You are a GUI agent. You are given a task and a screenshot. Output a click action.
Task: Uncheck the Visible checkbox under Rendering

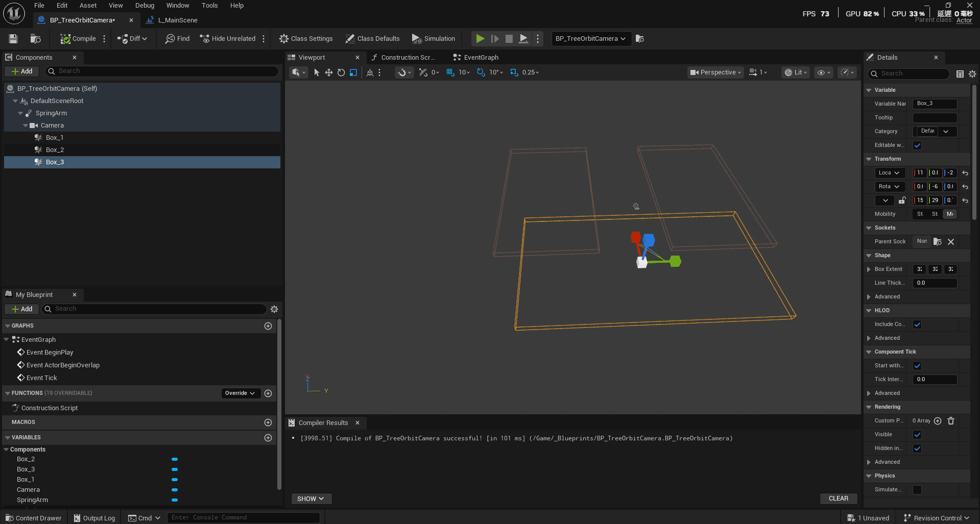click(917, 434)
